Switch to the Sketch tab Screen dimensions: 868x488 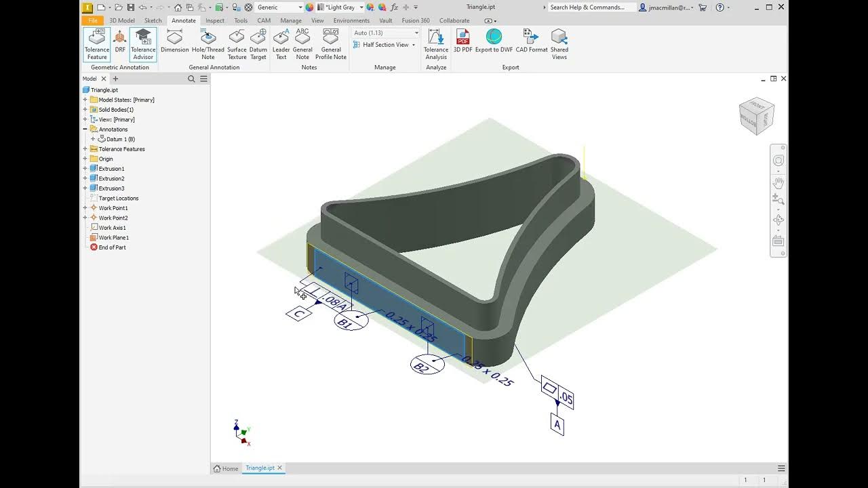click(x=153, y=20)
